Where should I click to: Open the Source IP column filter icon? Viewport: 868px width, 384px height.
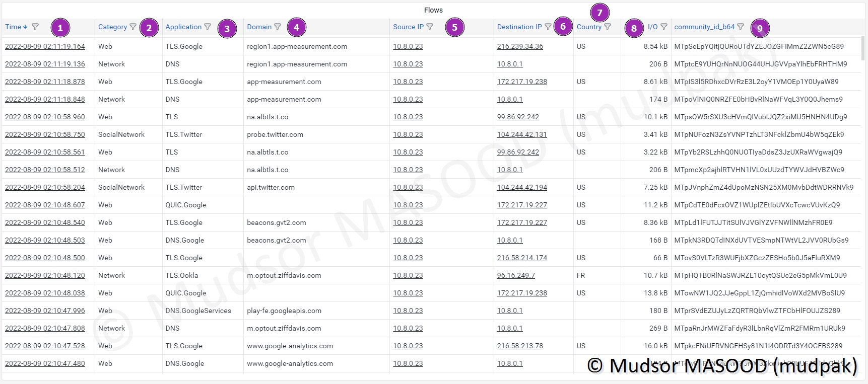click(x=430, y=27)
